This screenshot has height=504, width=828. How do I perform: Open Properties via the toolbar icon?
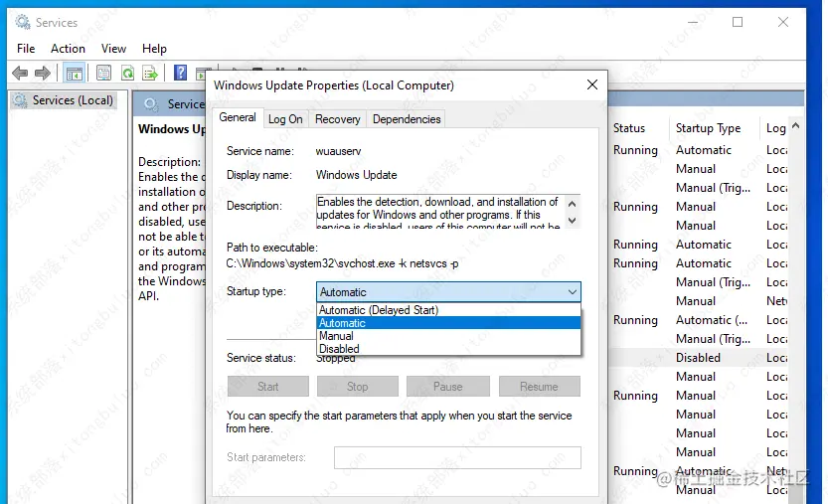tap(103, 73)
